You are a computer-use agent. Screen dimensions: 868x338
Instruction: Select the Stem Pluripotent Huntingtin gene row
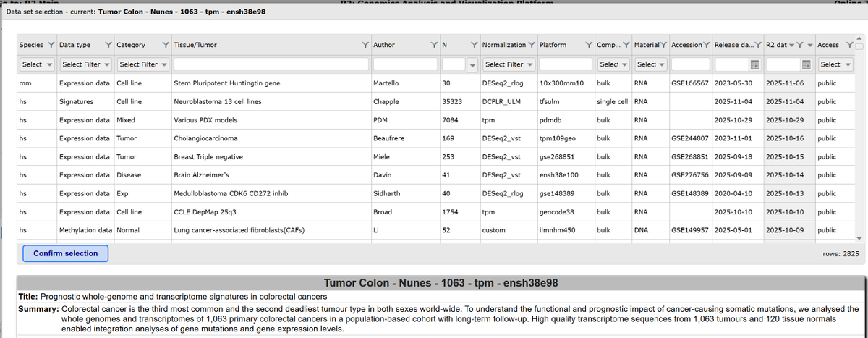436,83
